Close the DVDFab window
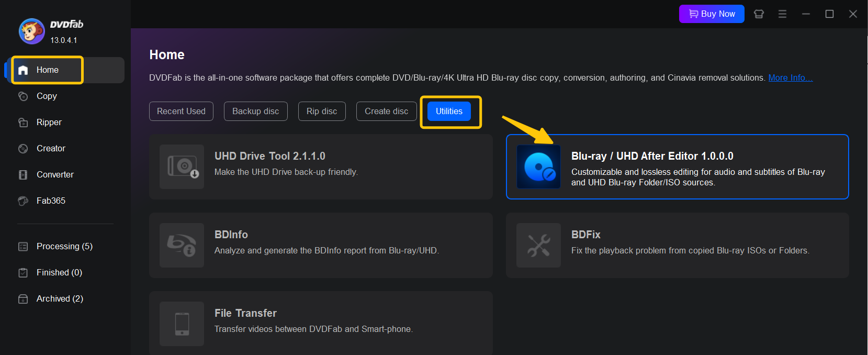868x355 pixels. pos(853,14)
